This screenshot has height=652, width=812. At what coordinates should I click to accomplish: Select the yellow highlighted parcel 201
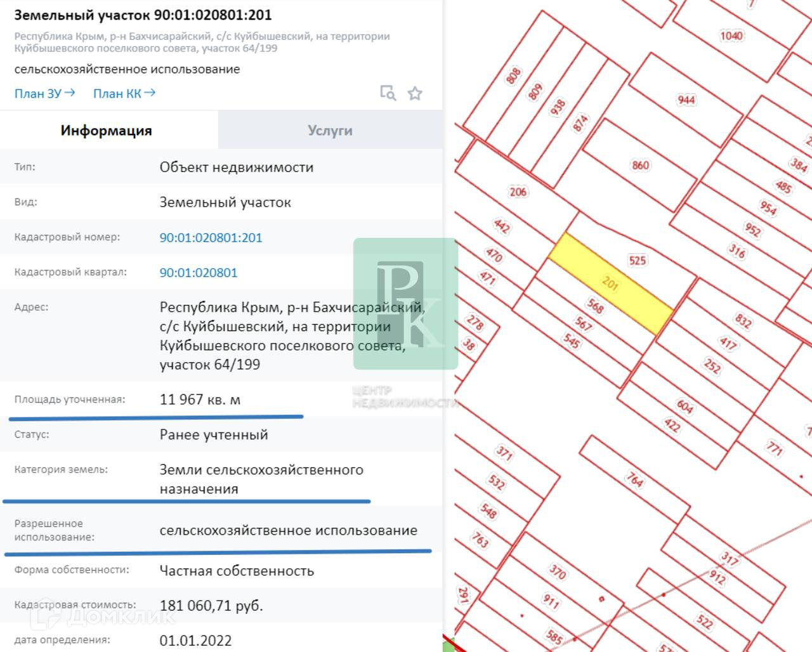610,283
